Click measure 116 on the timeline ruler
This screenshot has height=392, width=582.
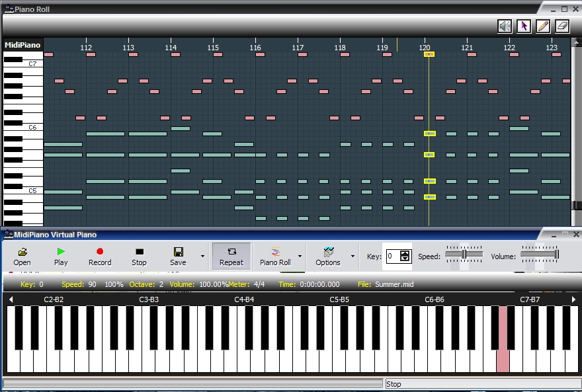click(255, 48)
